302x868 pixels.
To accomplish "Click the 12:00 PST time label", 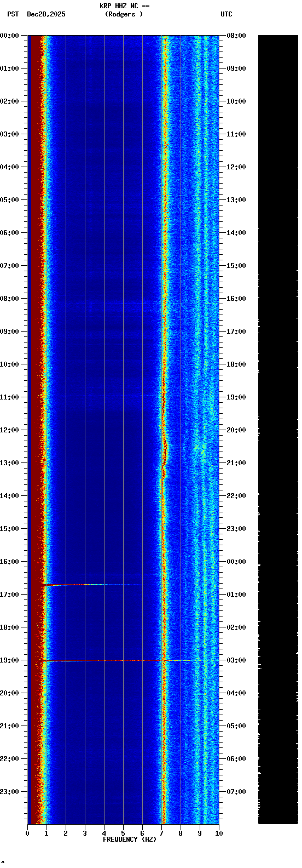I will (x=9, y=430).
